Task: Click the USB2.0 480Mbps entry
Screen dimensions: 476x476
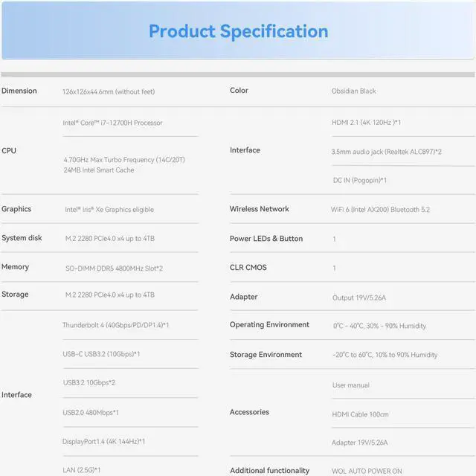Action: click(91, 413)
